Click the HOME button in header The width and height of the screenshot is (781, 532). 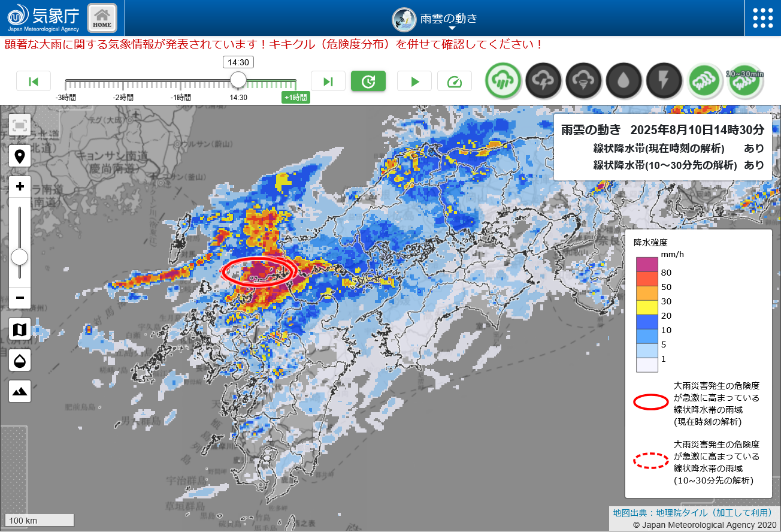coord(102,19)
